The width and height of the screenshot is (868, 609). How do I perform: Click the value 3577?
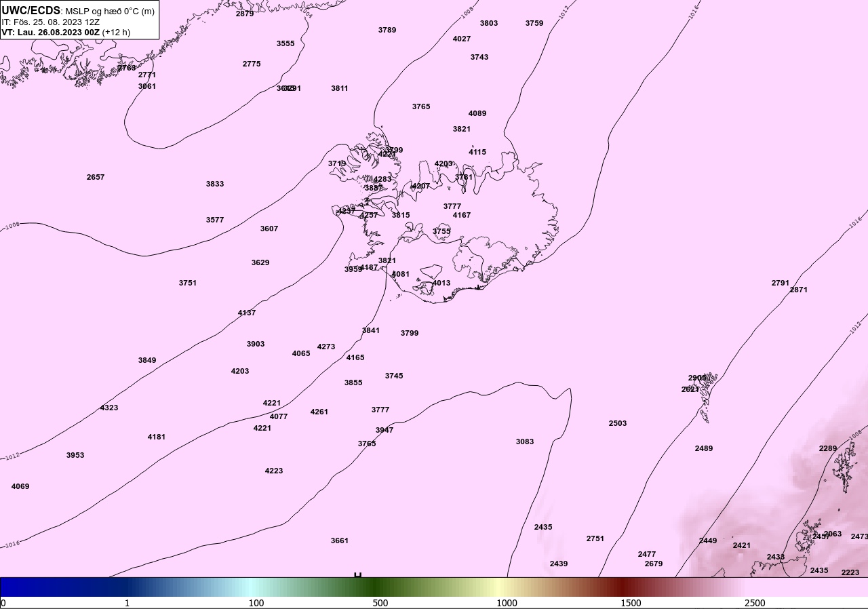click(x=215, y=220)
